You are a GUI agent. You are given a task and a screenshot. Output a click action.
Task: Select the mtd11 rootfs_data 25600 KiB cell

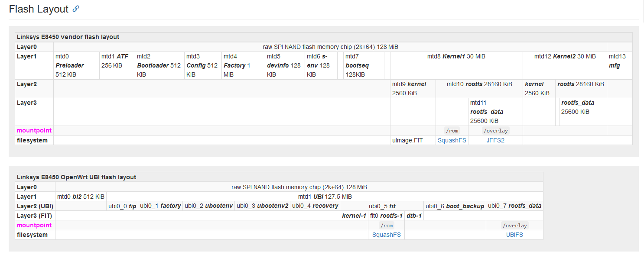pos(495,112)
